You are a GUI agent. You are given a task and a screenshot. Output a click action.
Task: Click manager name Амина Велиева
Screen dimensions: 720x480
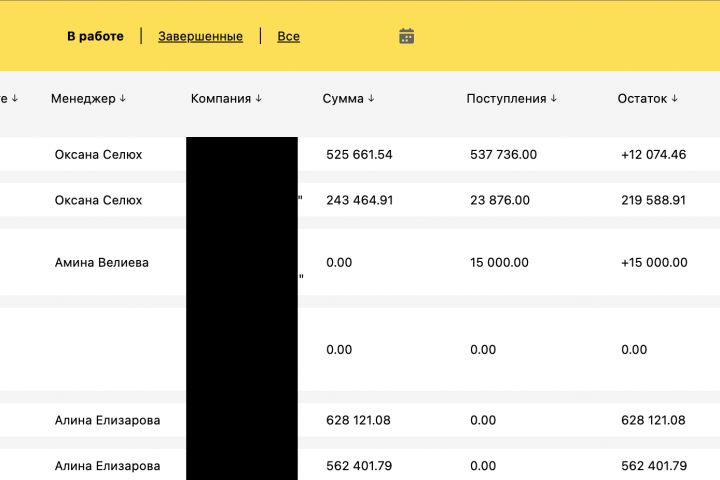(x=101, y=262)
